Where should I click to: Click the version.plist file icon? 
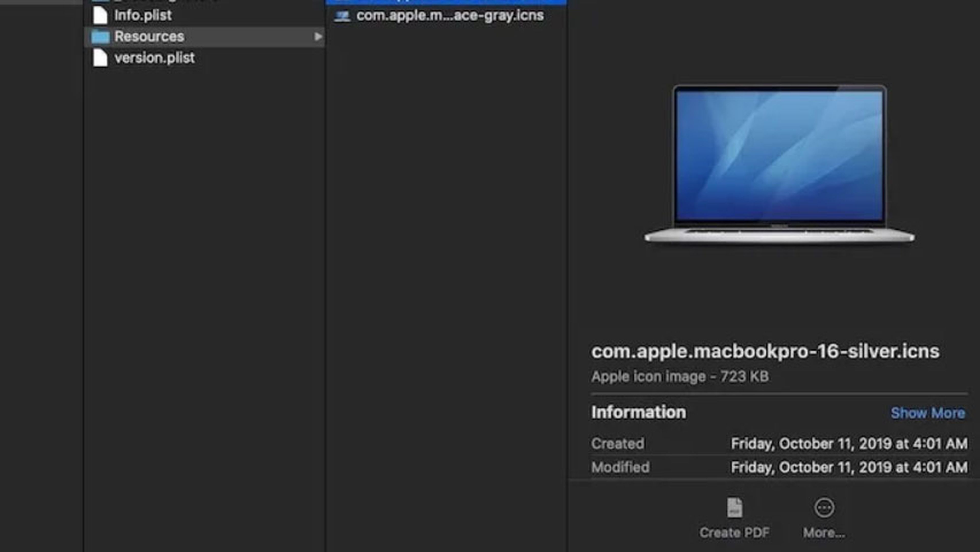100,58
